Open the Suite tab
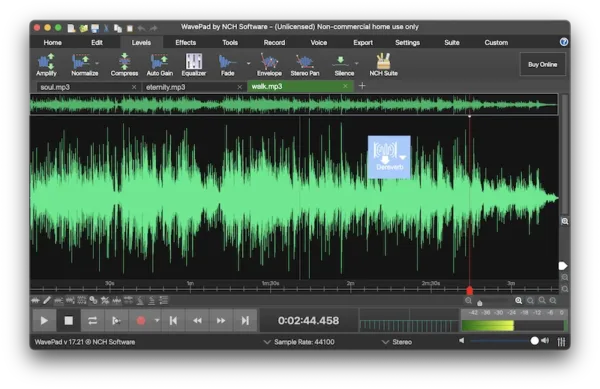 click(452, 42)
